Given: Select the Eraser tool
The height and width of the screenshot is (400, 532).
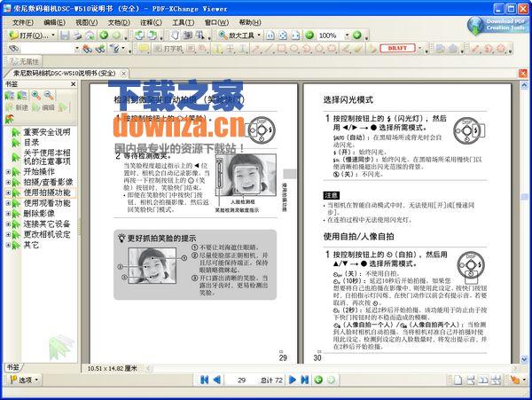Looking at the screenshot, I should (x=358, y=49).
